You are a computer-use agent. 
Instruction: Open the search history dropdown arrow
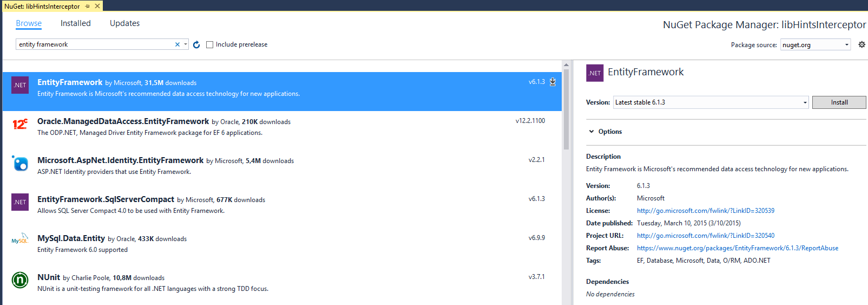click(x=186, y=44)
